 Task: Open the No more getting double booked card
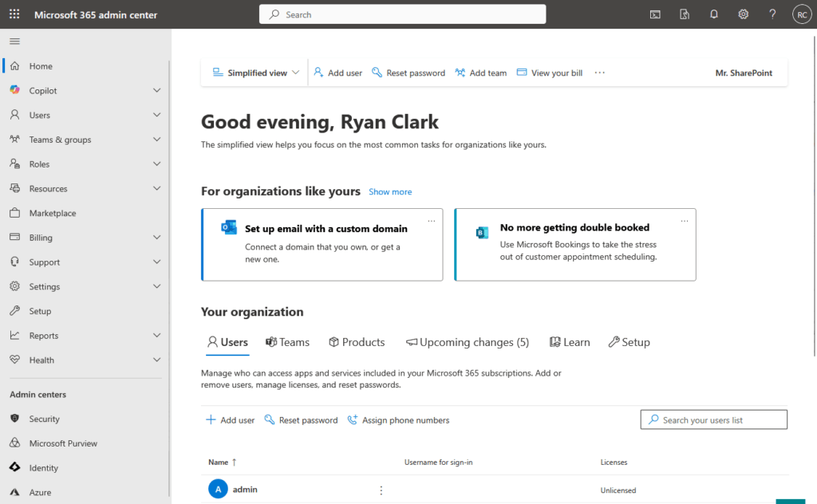click(x=575, y=245)
